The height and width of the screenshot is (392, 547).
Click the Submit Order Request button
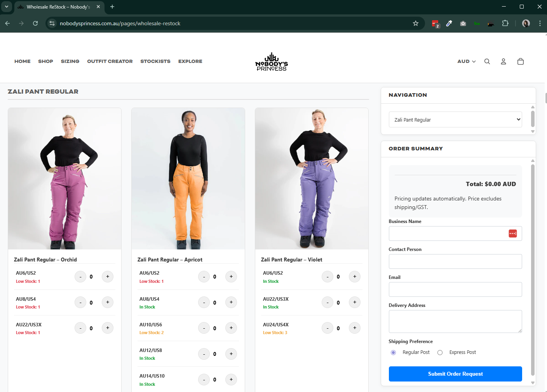455,374
